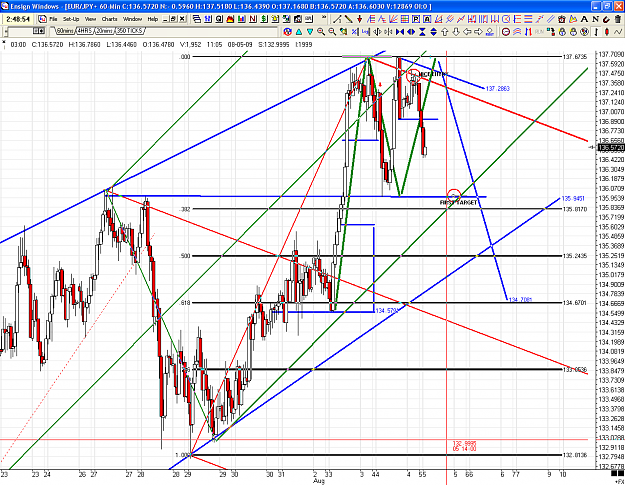The height and width of the screenshot is (485, 625).
Task: Click the boxed A tool icon
Action: 426,19
